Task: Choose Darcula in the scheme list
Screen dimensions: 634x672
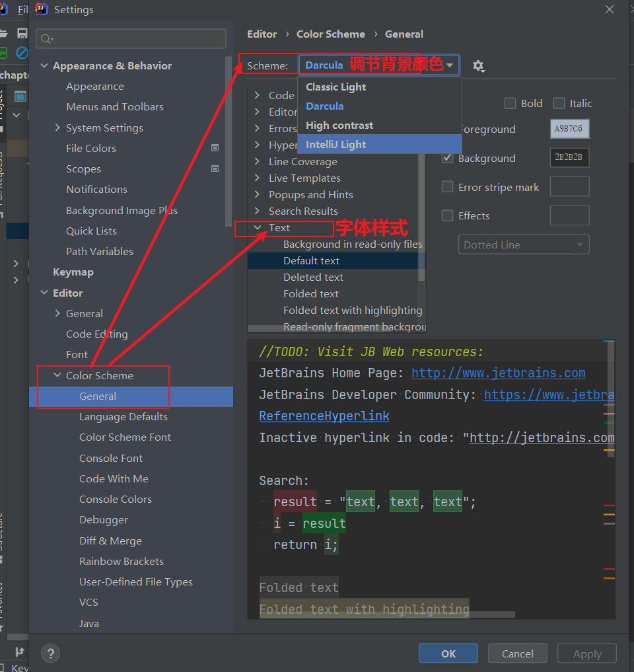Action: coord(380,106)
